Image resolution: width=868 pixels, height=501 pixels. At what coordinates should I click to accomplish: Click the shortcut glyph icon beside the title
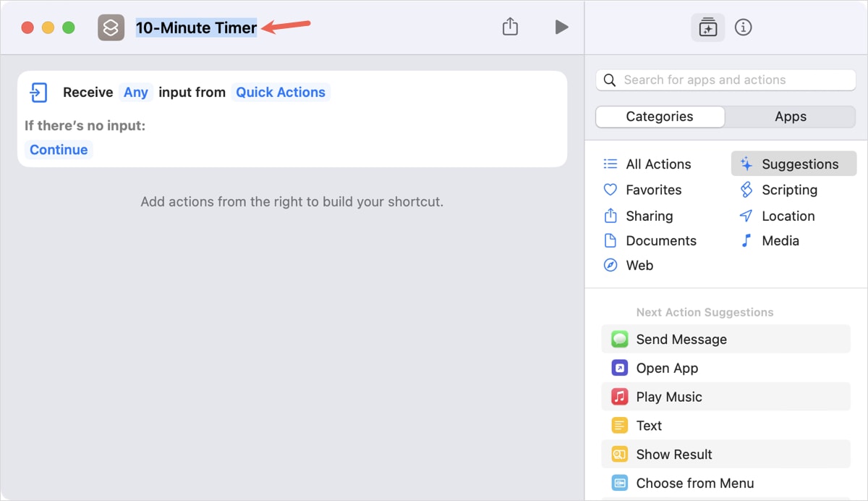pos(111,27)
